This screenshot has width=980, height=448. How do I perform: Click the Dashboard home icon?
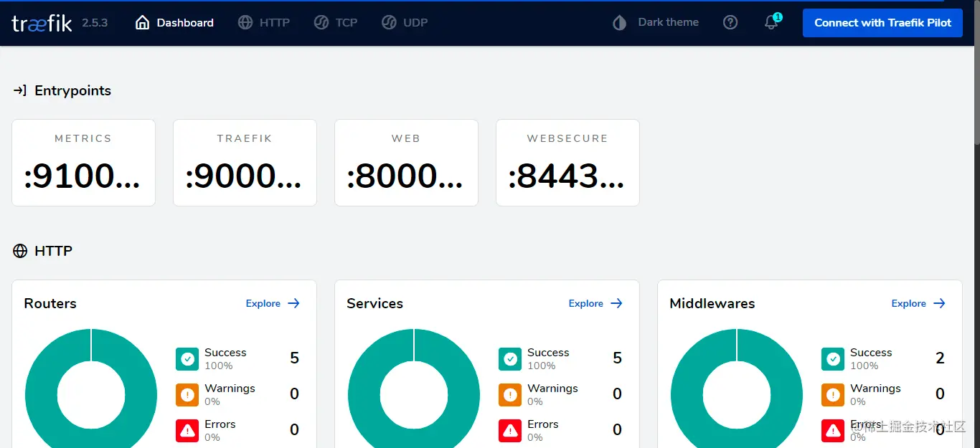pyautogui.click(x=142, y=23)
